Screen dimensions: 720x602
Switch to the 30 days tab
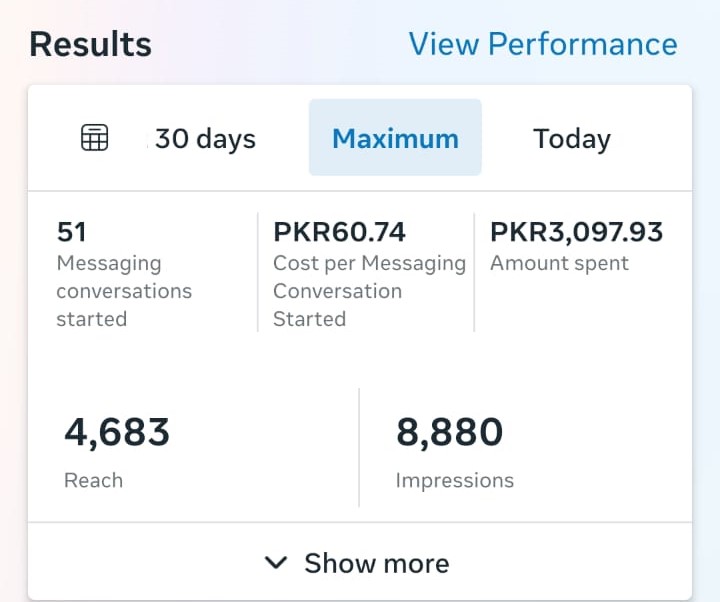tap(205, 138)
